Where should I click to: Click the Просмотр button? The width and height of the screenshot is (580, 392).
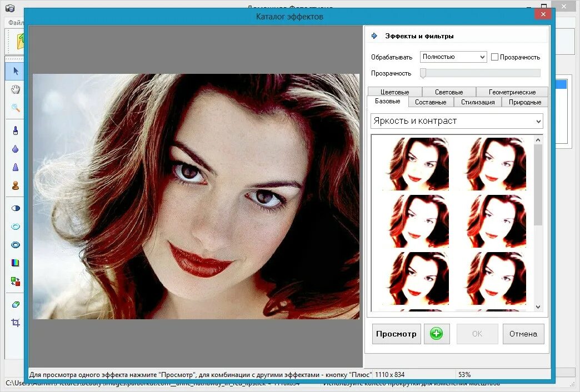point(396,334)
